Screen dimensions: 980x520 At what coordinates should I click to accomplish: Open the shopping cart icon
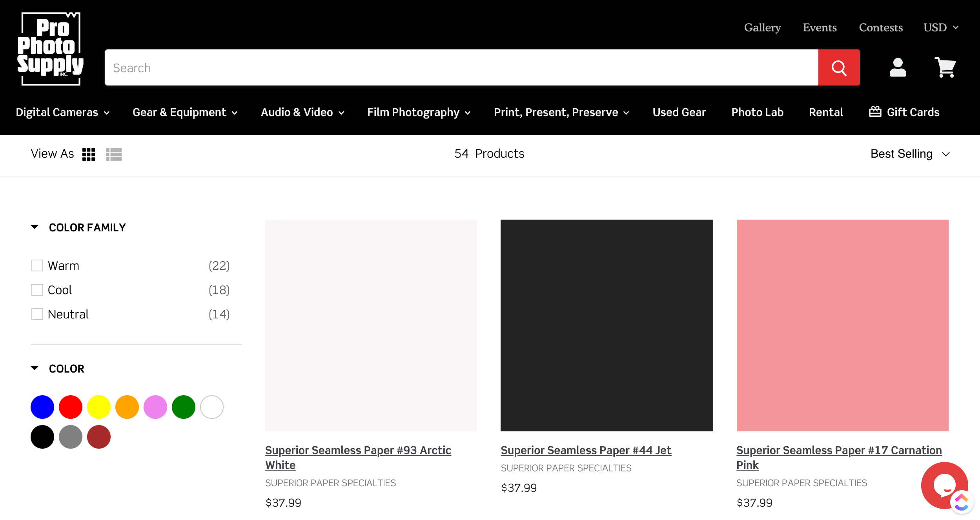(945, 67)
